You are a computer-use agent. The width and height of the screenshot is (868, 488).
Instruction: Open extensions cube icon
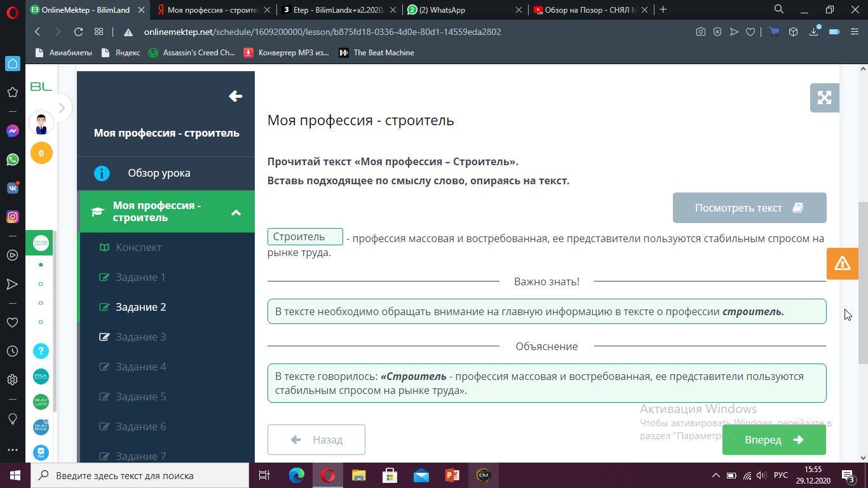pyautogui.click(x=794, y=32)
